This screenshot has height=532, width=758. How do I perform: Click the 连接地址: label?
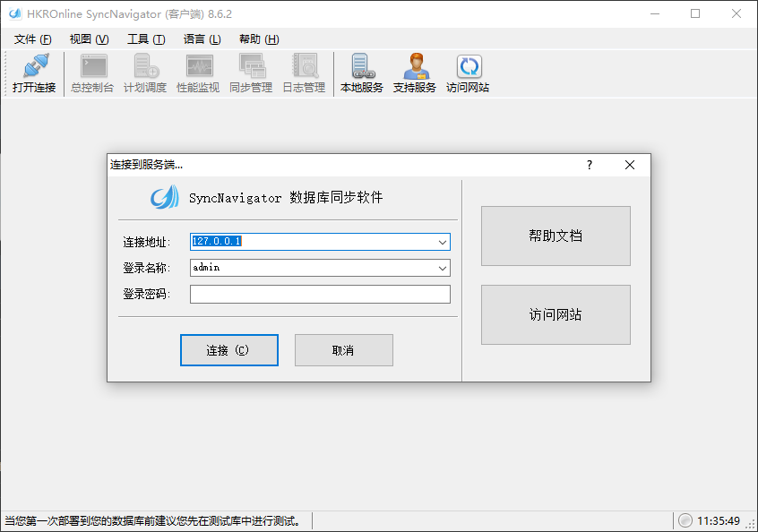(x=146, y=242)
